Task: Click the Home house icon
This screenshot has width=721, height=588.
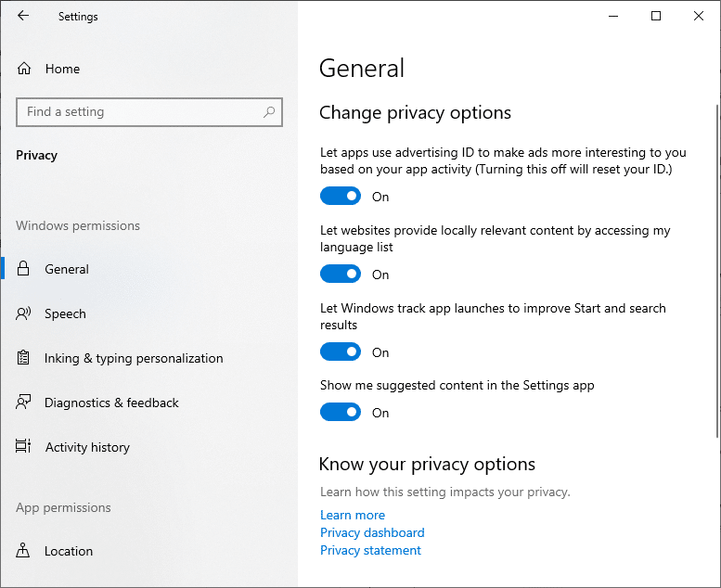Action: coord(24,69)
